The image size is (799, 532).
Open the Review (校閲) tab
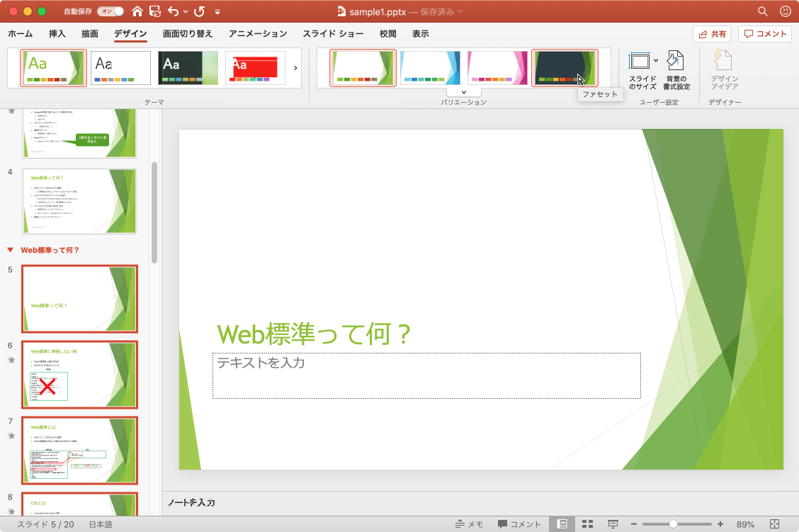coord(387,33)
